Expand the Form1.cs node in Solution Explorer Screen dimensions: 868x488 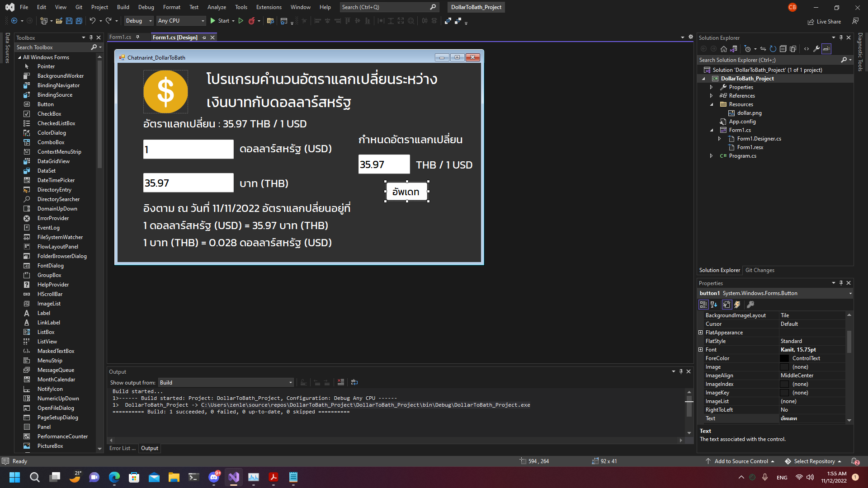[712, 130]
